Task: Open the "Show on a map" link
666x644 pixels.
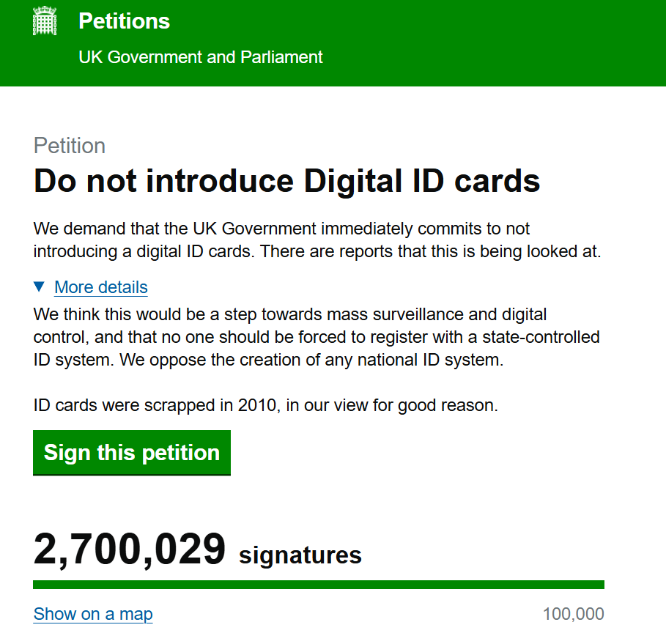Action: click(93, 614)
